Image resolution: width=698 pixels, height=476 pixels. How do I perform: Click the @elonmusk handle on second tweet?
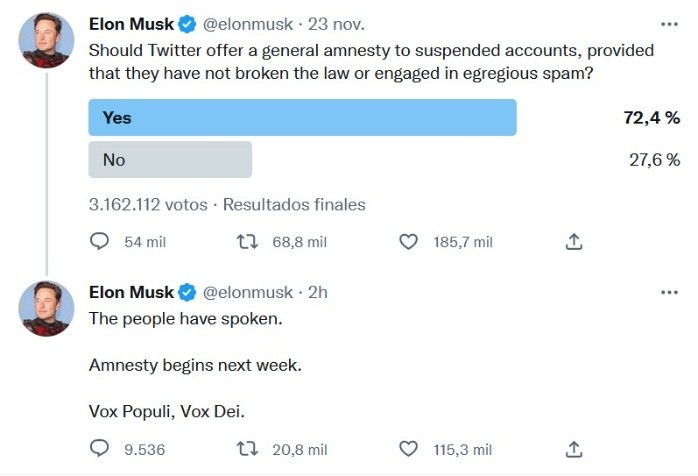[248, 293]
